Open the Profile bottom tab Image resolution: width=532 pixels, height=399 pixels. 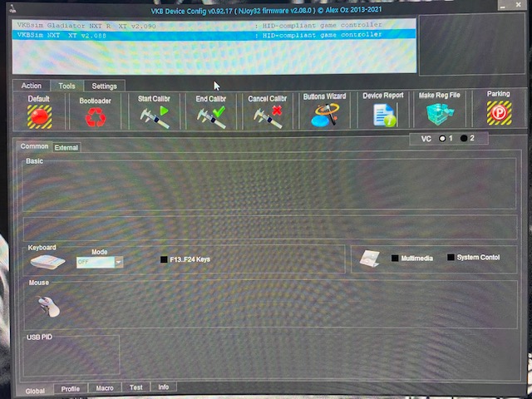71,388
